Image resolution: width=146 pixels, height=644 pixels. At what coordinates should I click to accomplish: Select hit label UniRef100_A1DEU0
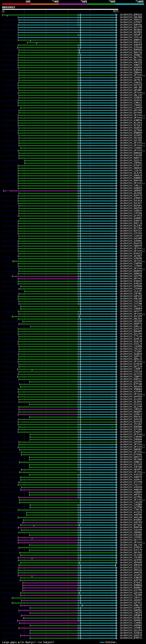coord(131,128)
